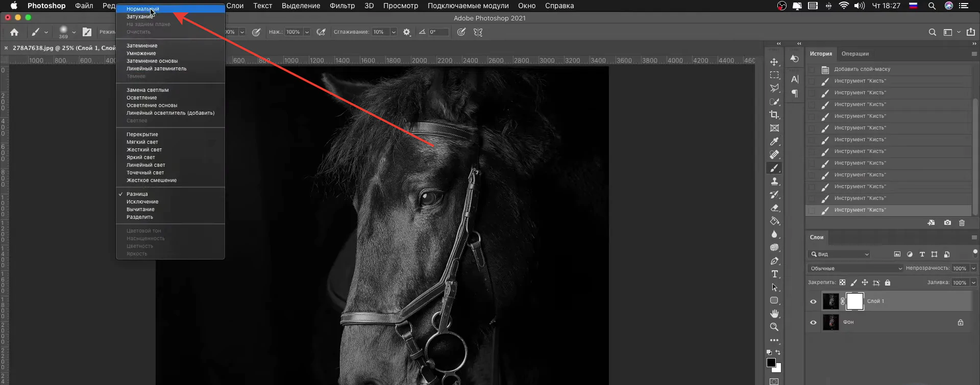This screenshot has width=980, height=385.
Task: Select the Type tool
Action: point(774,274)
